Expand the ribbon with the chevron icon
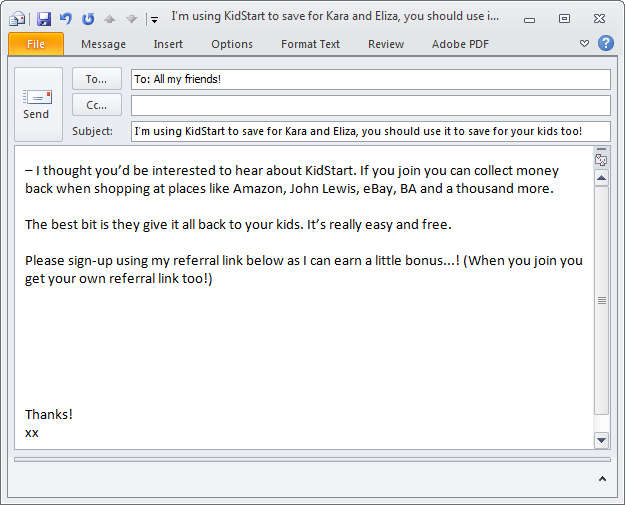The width and height of the screenshot is (625, 505). tap(584, 43)
